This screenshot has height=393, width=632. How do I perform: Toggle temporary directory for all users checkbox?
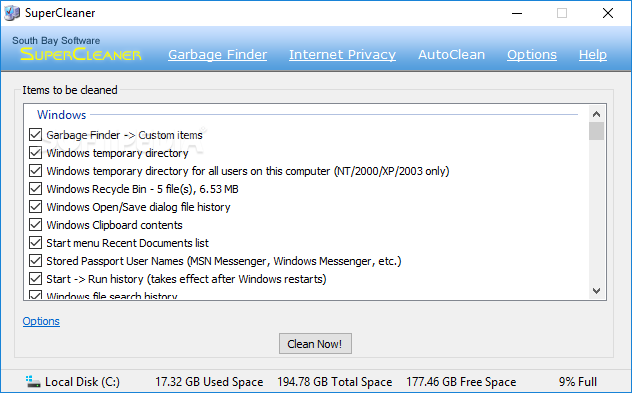[35, 171]
